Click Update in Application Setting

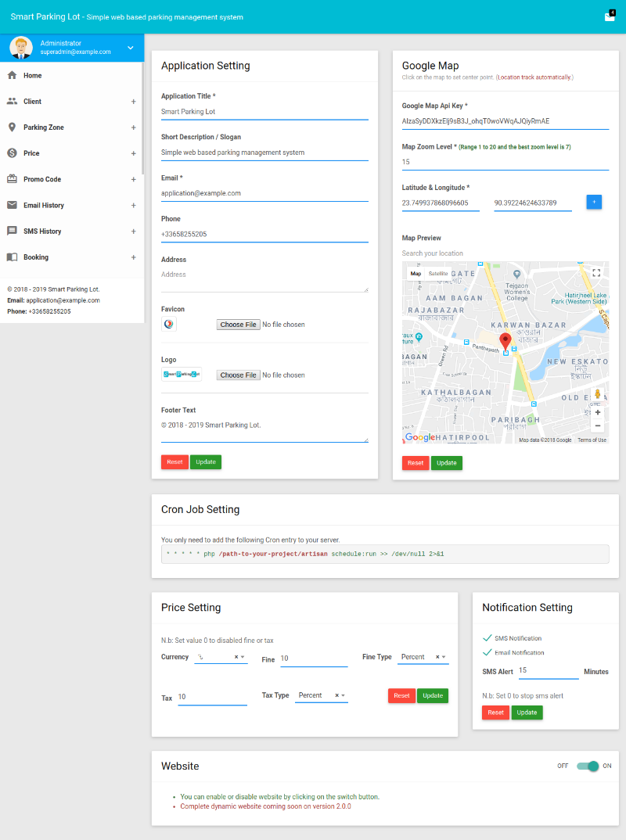click(206, 462)
